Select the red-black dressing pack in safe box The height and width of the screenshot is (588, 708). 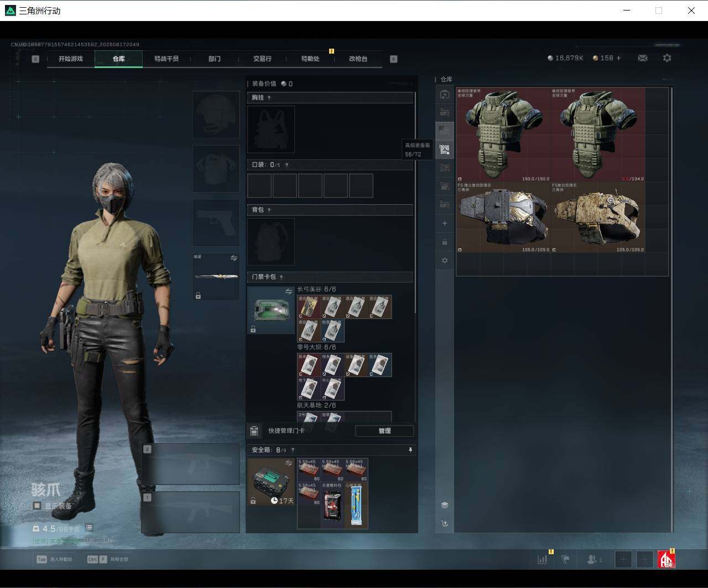tap(332, 505)
